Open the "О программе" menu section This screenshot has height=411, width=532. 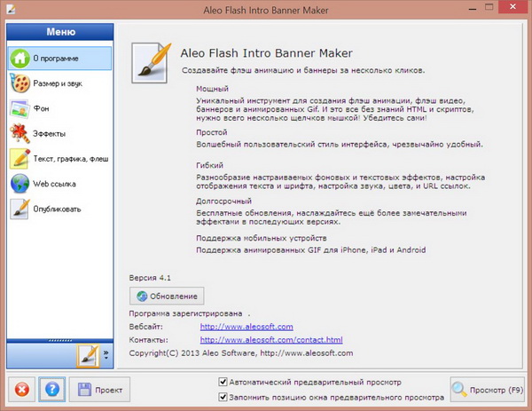pos(59,59)
